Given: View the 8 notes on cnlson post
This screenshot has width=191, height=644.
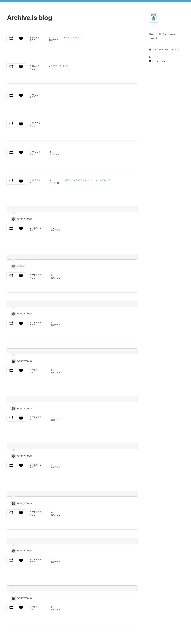Looking at the screenshot, I should [56, 277].
